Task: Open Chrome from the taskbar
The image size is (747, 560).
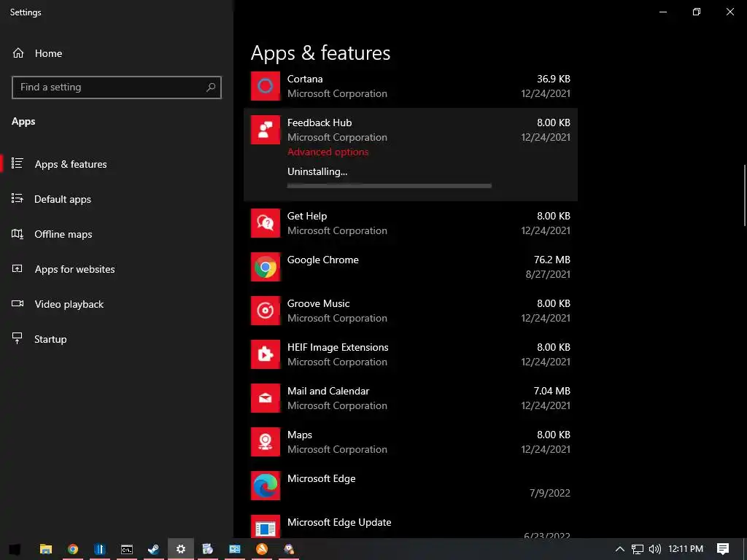Action: coord(73,549)
